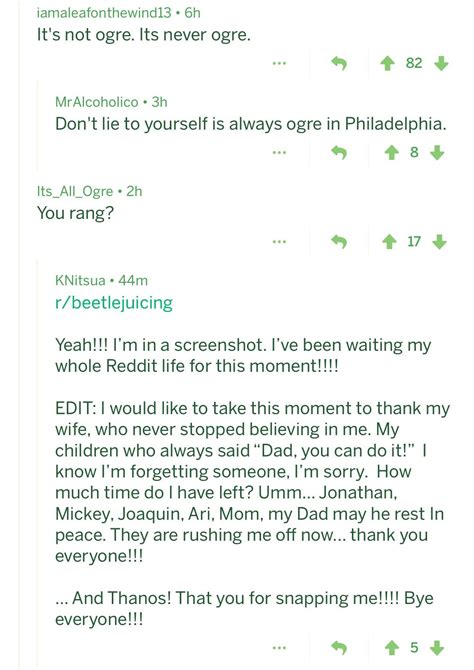Viewport: 474px width, 670px height.
Task: Downvote KNitsua's comment
Action: pyautogui.click(x=437, y=648)
